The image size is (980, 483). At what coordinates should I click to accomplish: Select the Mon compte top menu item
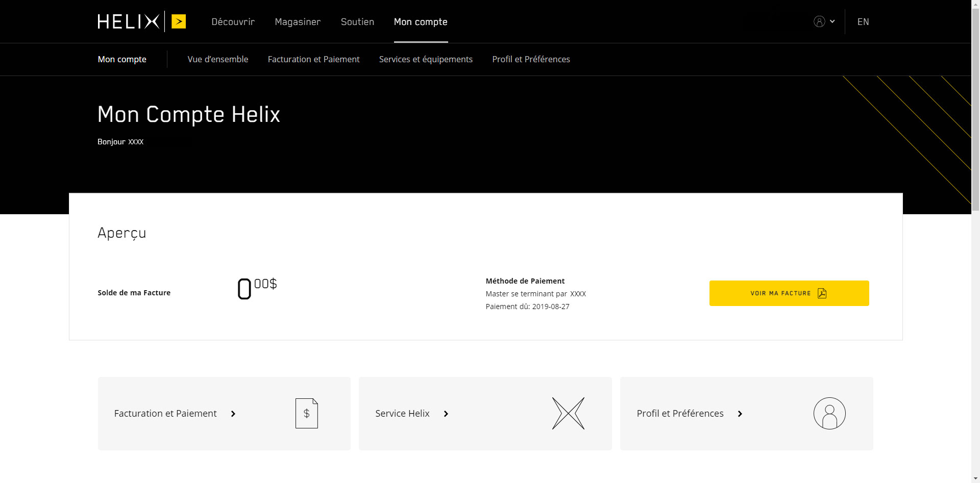tap(421, 22)
